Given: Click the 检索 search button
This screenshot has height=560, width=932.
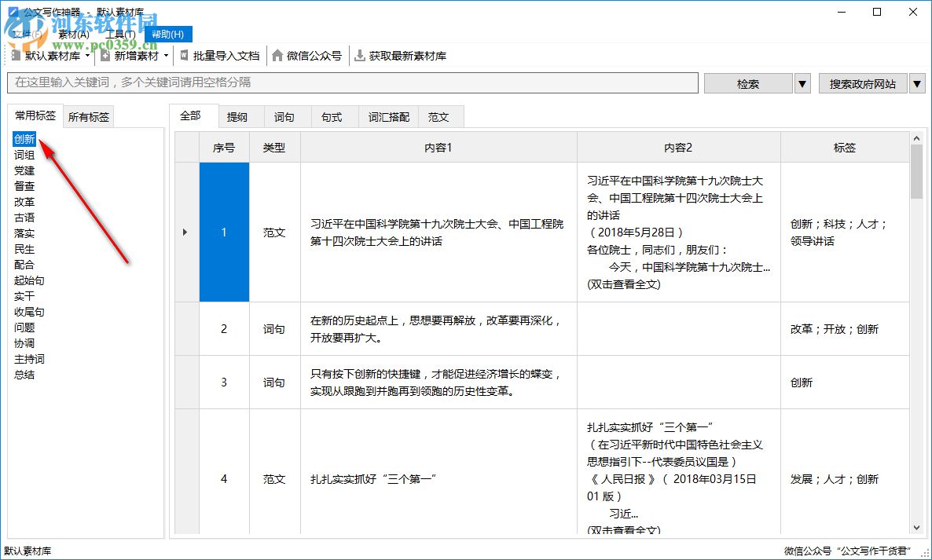Looking at the screenshot, I should coord(748,84).
